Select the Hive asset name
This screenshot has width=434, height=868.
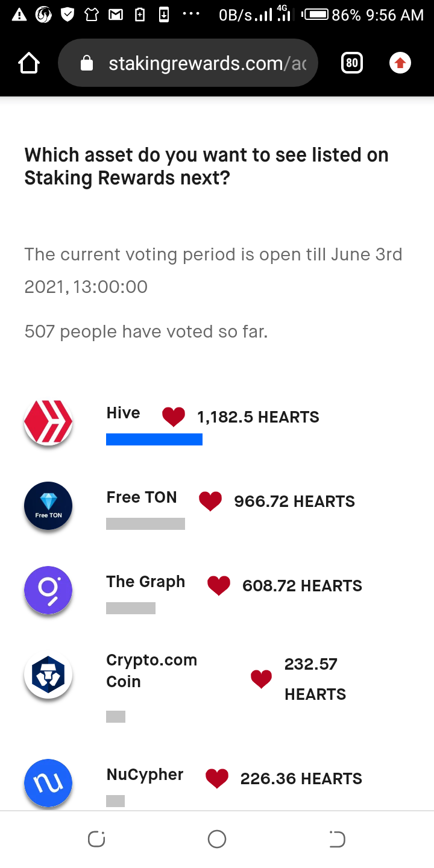click(123, 413)
